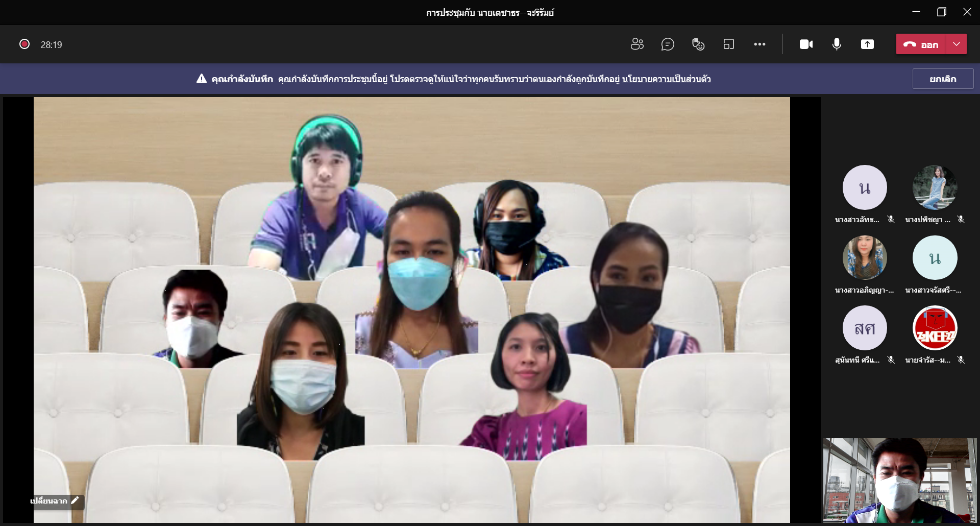Screen dimensions: 980x526
Task: Toggle the camera on or off
Action: point(806,44)
